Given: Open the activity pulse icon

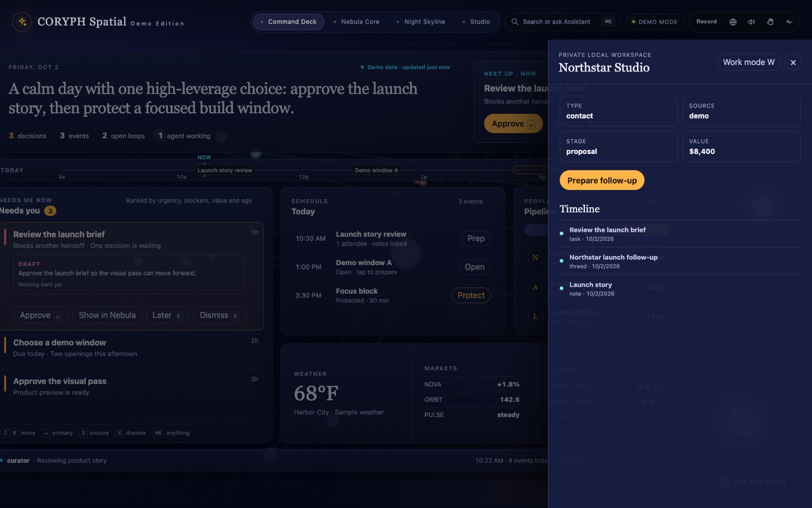Looking at the screenshot, I should (x=789, y=22).
